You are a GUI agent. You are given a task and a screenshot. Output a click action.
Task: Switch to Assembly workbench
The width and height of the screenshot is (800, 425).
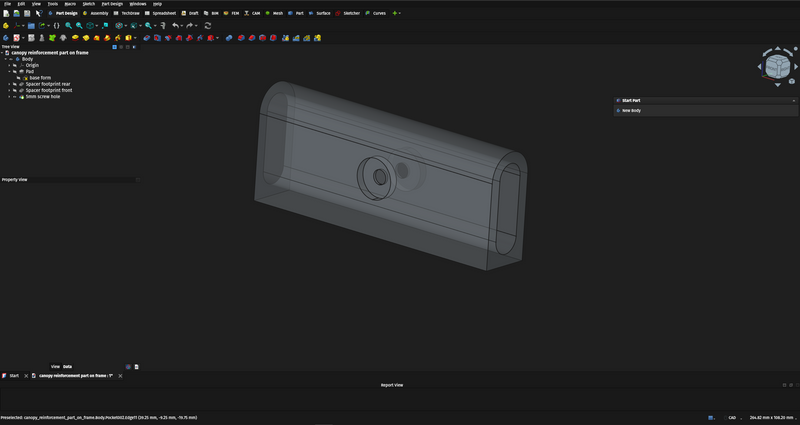(95, 13)
